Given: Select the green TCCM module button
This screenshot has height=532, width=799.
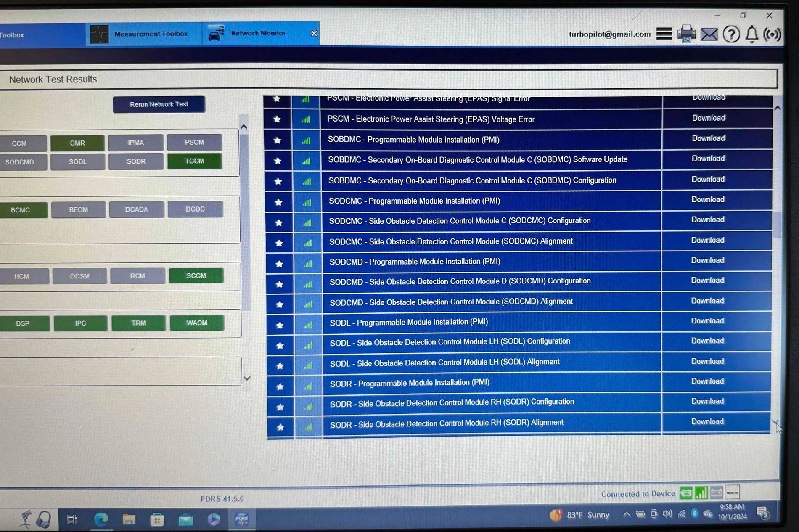Looking at the screenshot, I should (194, 161).
